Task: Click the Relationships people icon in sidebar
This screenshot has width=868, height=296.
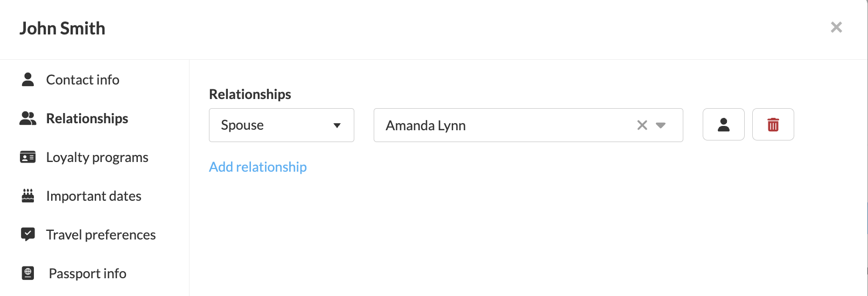Action: pos(28,118)
